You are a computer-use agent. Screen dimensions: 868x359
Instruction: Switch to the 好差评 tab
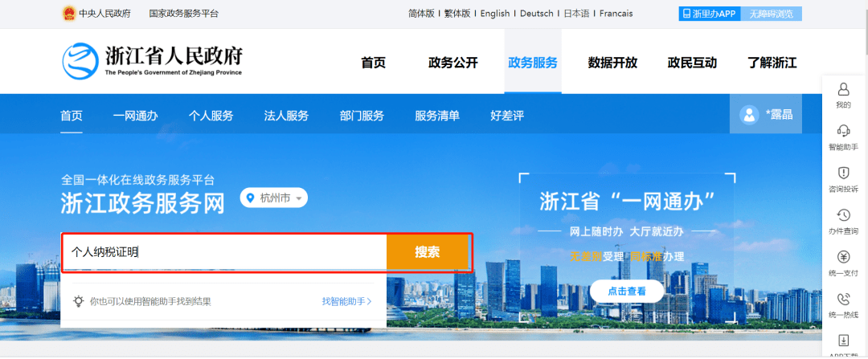(506, 116)
